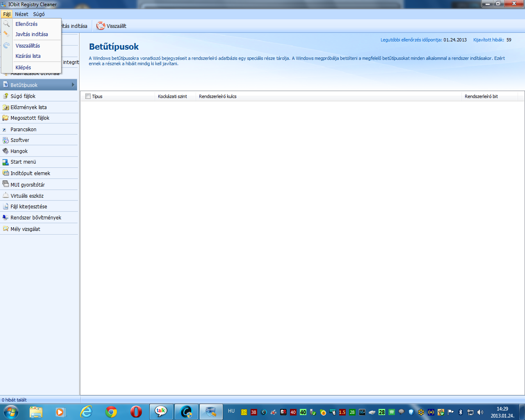
Task: Click the Spotify tray icon
Action: tap(392, 412)
